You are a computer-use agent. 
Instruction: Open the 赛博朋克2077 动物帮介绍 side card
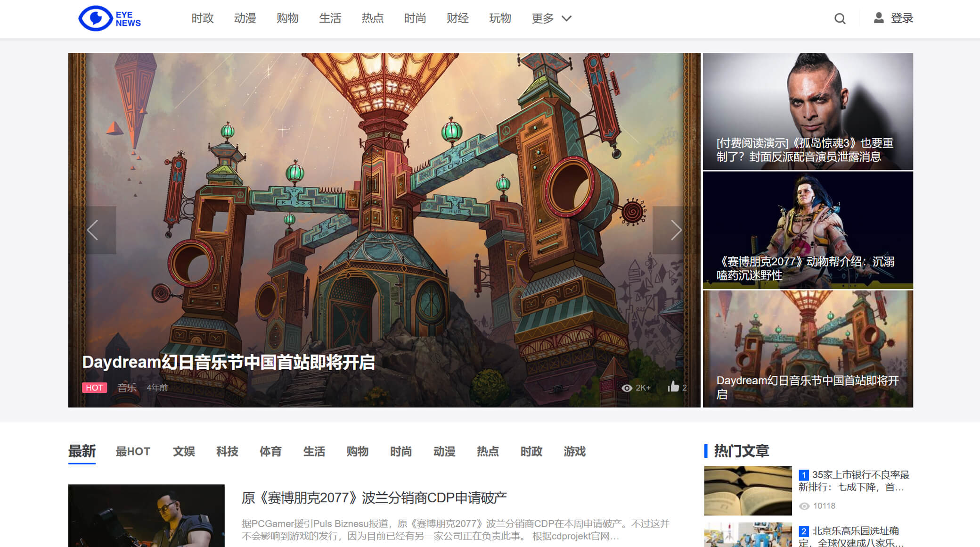808,230
